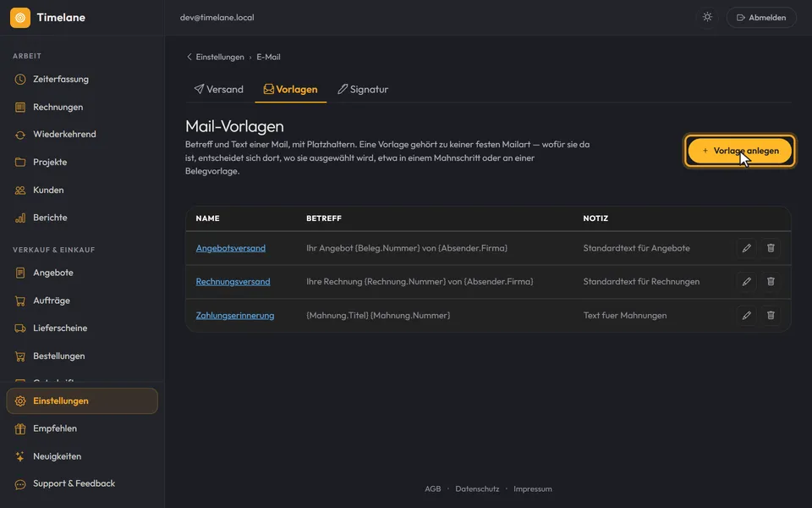812x508 pixels.
Task: Click the recurring arrows icon beside Wiederkehrend
Action: pyautogui.click(x=20, y=135)
